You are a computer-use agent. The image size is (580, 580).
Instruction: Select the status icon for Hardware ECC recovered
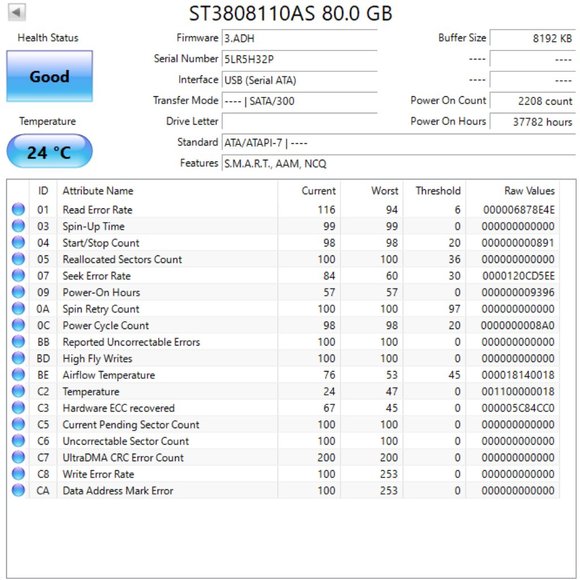(x=18, y=408)
